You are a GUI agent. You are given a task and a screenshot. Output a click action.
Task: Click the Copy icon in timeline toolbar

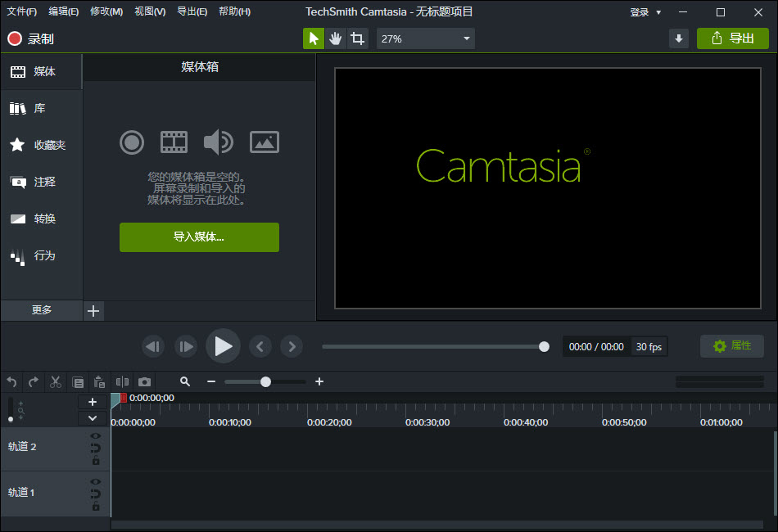(78, 381)
